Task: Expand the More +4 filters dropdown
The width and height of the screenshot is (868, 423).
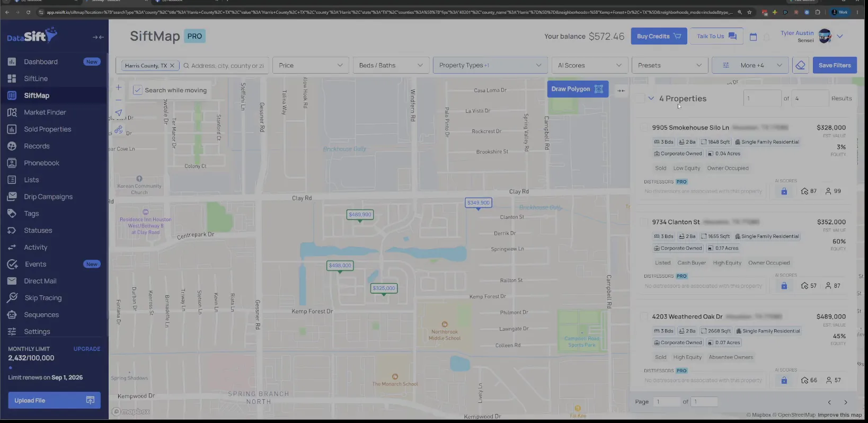Action: [750, 65]
